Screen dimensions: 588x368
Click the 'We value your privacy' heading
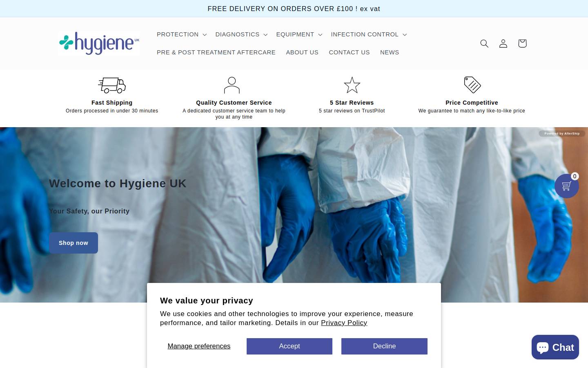pos(207,301)
